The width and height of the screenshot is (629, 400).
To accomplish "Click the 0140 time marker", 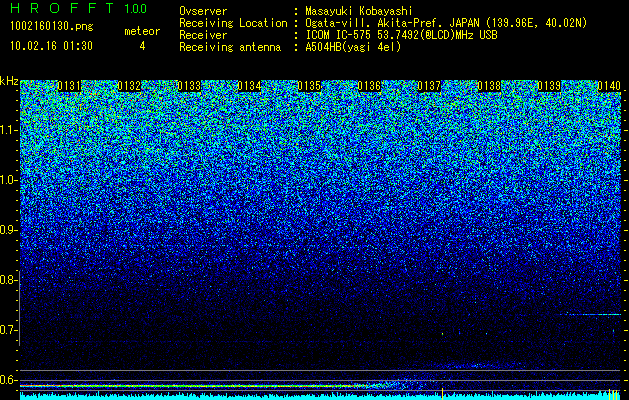I will [x=609, y=86].
